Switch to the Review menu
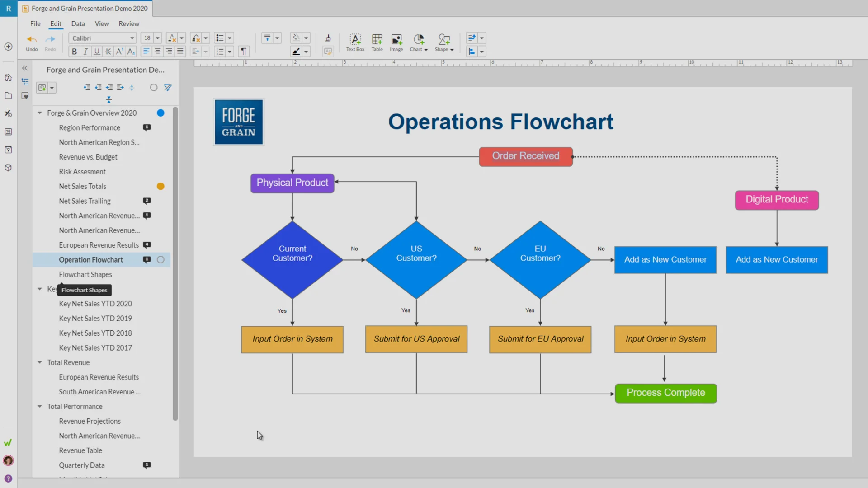This screenshot has height=488, width=868. coord(129,23)
